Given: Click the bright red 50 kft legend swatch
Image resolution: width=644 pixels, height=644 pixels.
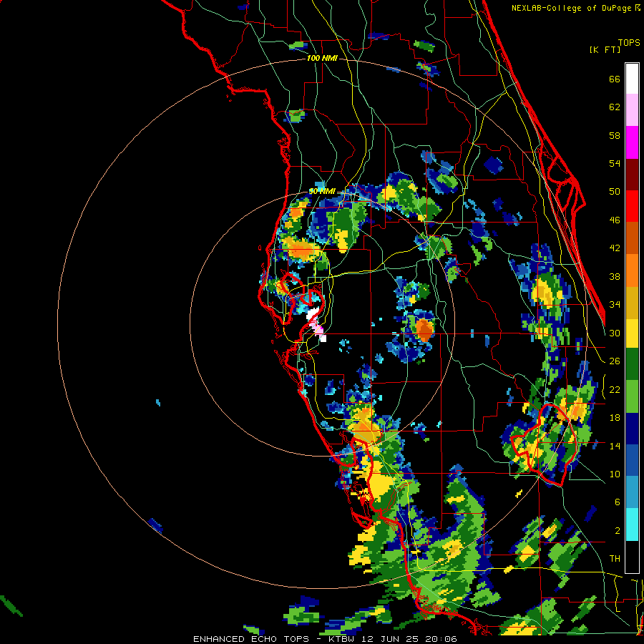Looking at the screenshot, I should 632,206.
